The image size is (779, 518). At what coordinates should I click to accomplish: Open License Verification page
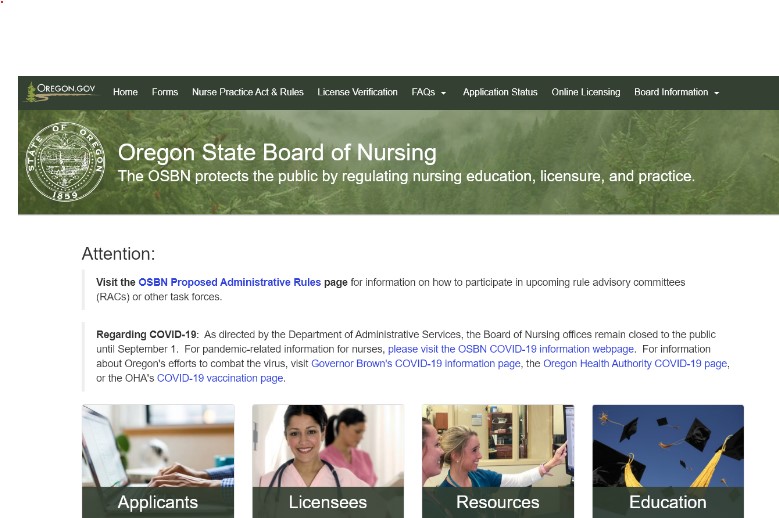(357, 92)
